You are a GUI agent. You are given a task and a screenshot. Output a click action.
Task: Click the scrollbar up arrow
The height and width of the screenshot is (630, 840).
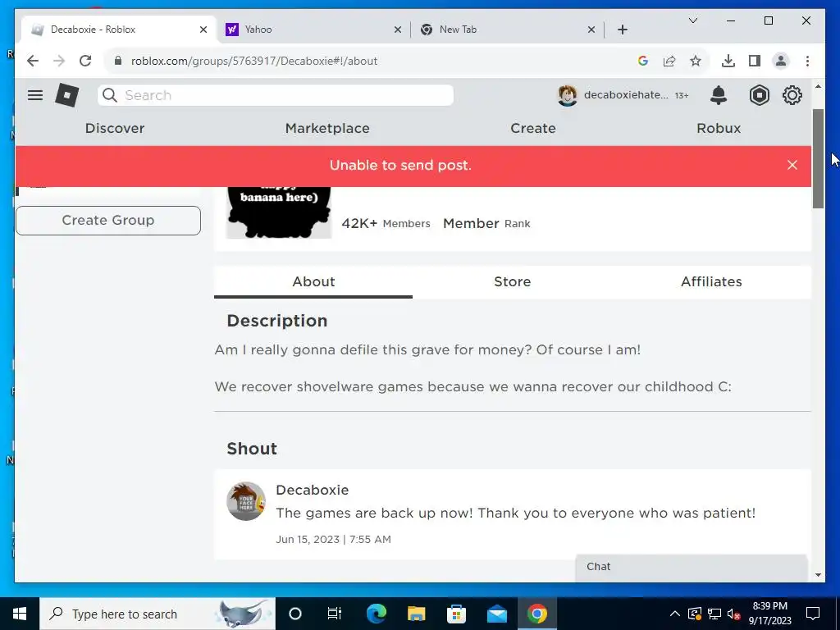[818, 86]
